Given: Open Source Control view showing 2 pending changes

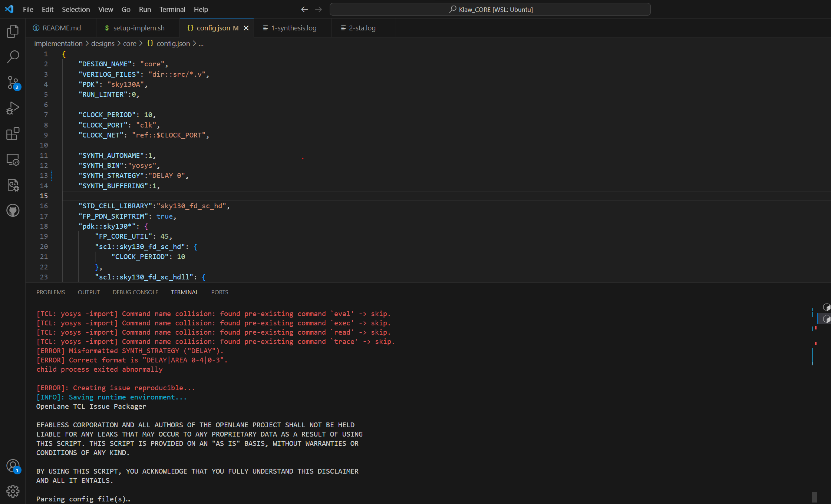Looking at the screenshot, I should tap(13, 83).
